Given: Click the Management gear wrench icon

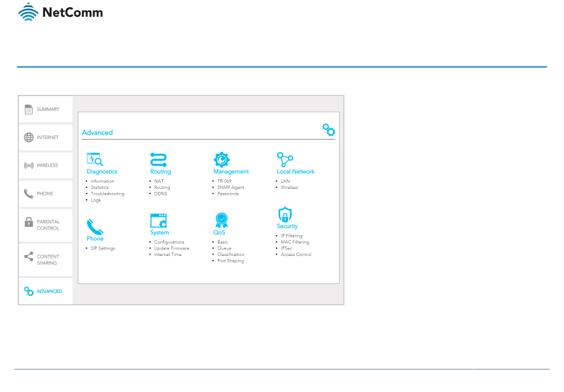Looking at the screenshot, I should (x=221, y=159).
